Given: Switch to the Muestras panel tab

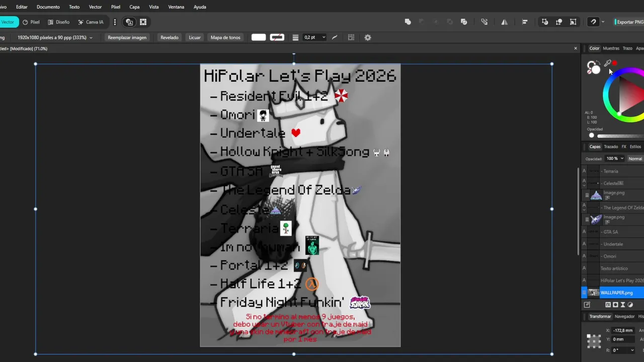Looking at the screenshot, I should click(611, 48).
